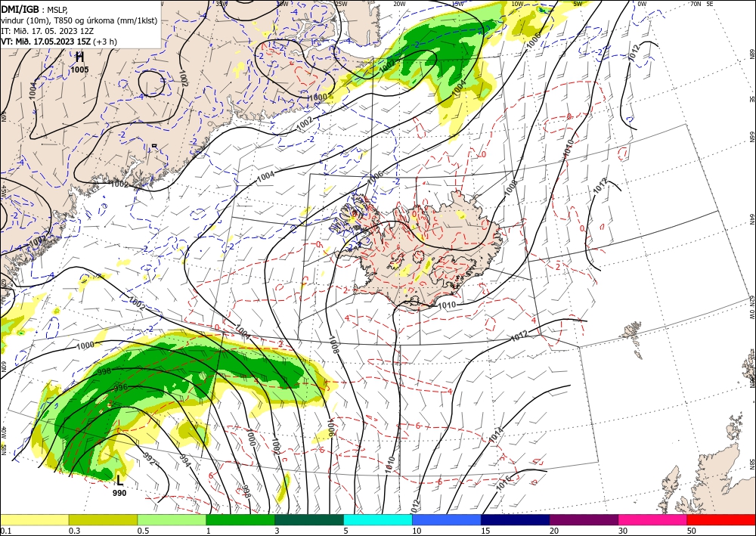Screen dimensions: 756x536
Task: Click the '1005' value under the H
Action: tap(79, 70)
